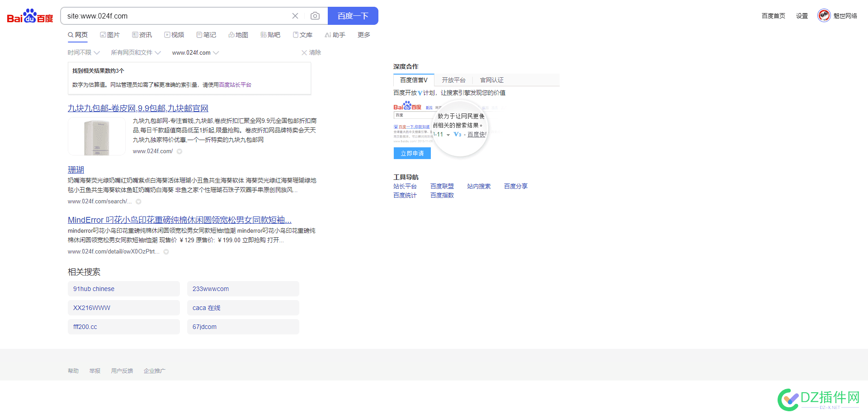This screenshot has height=418, width=868.
Task: Open the 文库 tab
Action: (302, 35)
